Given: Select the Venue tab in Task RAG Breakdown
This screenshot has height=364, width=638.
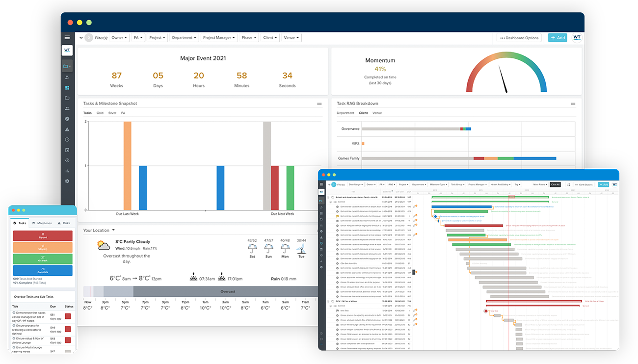Looking at the screenshot, I should pos(378,112).
